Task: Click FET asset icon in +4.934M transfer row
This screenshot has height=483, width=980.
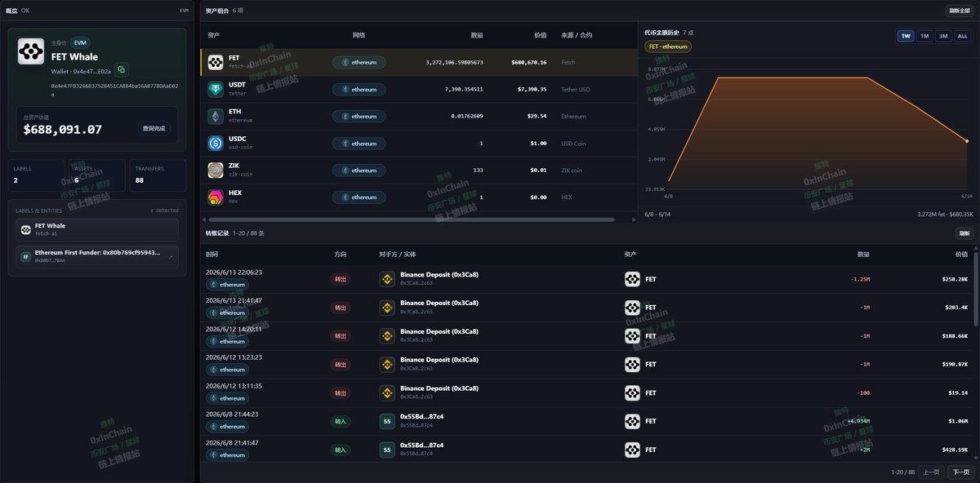Action: [x=632, y=421]
